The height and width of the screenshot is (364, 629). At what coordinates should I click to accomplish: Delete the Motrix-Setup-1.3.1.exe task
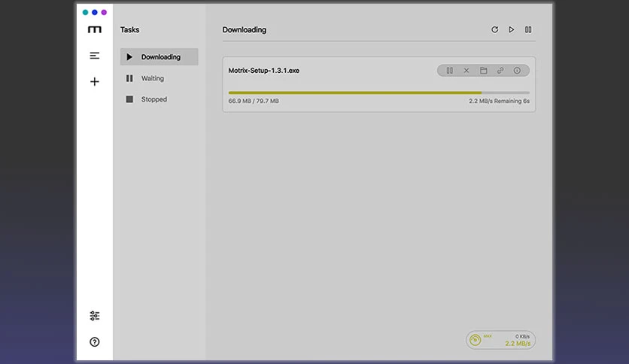pos(466,71)
